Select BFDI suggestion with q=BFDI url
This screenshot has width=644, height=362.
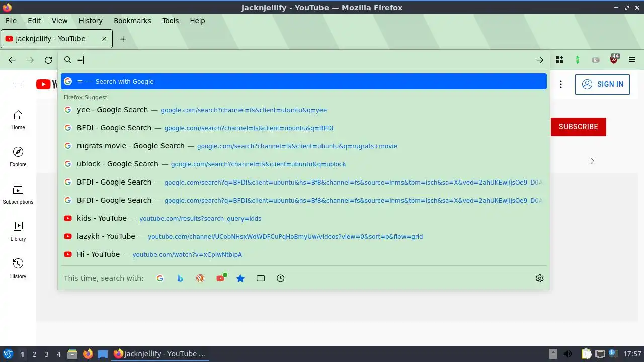tap(304, 128)
